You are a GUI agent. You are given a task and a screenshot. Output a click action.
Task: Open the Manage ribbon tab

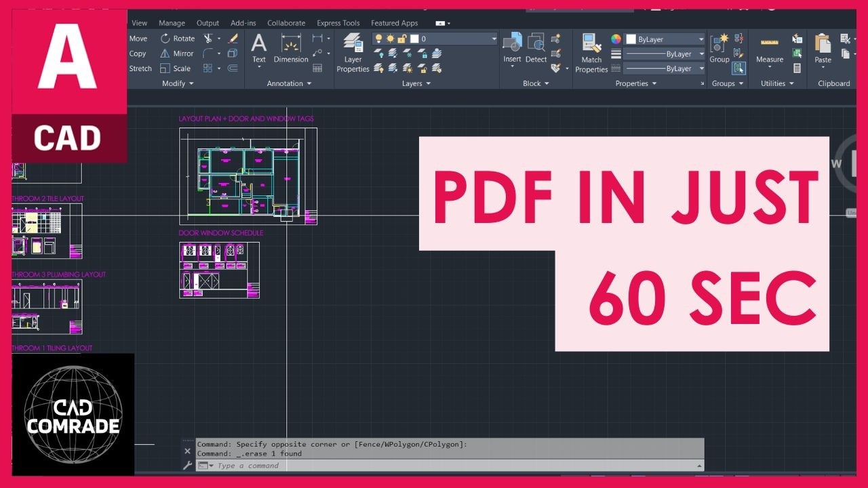tap(172, 23)
